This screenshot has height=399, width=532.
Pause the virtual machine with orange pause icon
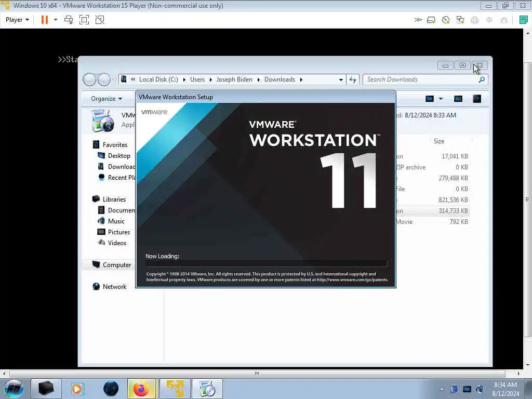pos(45,20)
